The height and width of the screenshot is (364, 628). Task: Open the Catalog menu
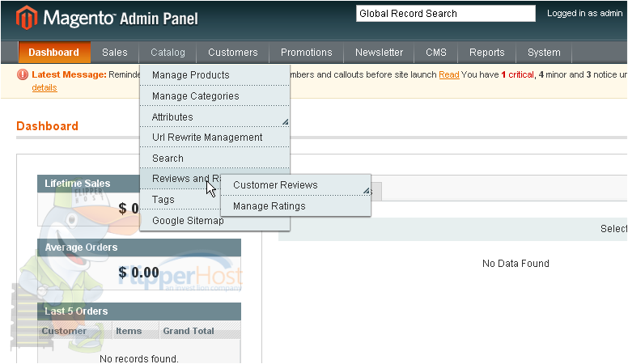click(168, 53)
